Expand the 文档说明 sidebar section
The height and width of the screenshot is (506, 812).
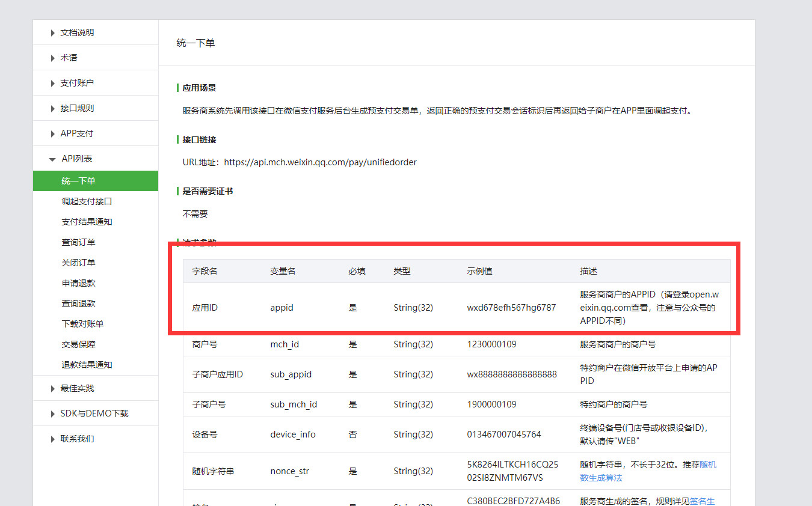(x=77, y=32)
